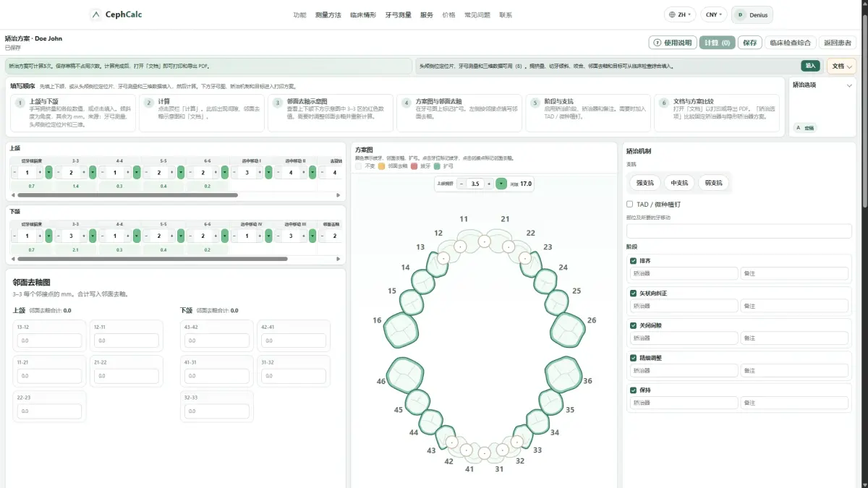Click the red 拔牙 legend color swatch

coord(414,166)
